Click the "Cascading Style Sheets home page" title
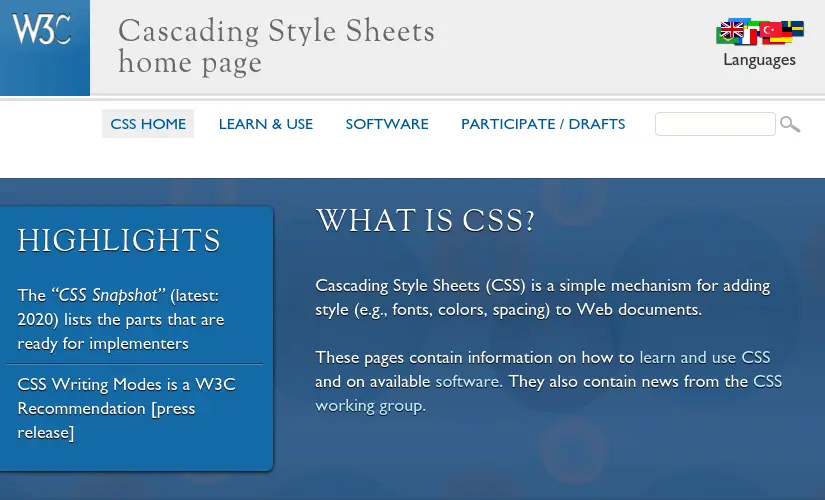This screenshot has height=500, width=825. [276, 46]
